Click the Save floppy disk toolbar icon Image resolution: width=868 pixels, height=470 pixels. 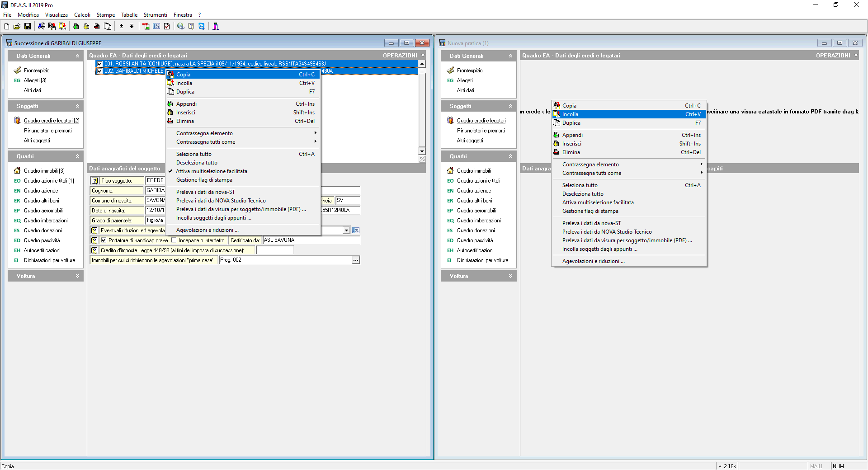[28, 26]
